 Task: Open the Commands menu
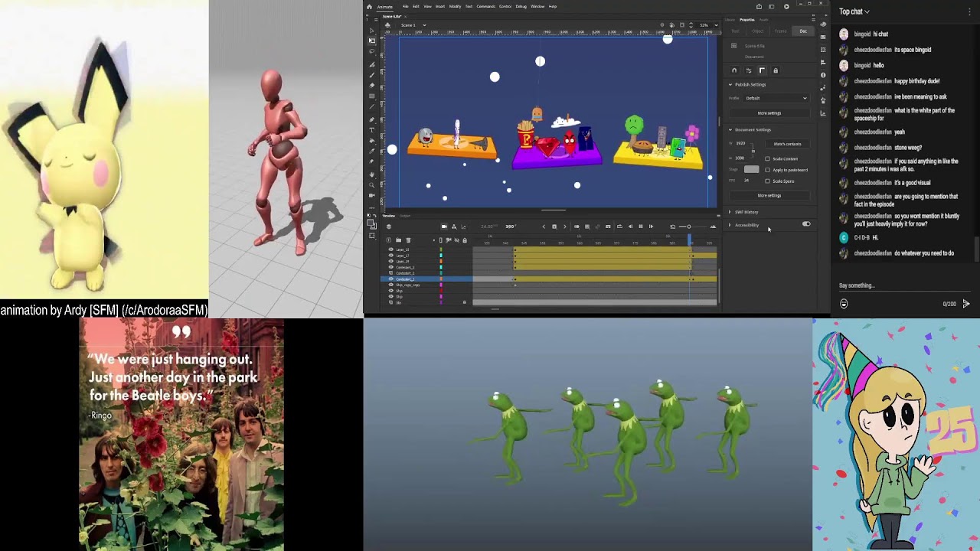[485, 6]
